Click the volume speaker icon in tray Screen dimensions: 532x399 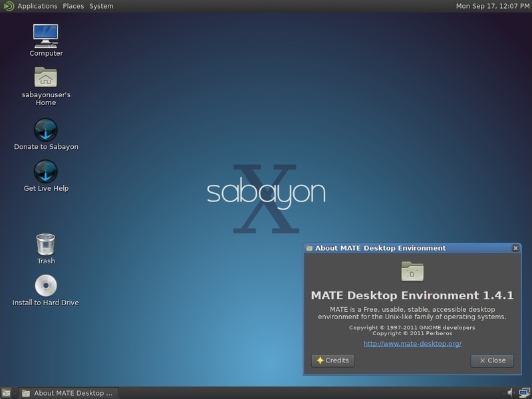pyautogui.click(x=511, y=393)
